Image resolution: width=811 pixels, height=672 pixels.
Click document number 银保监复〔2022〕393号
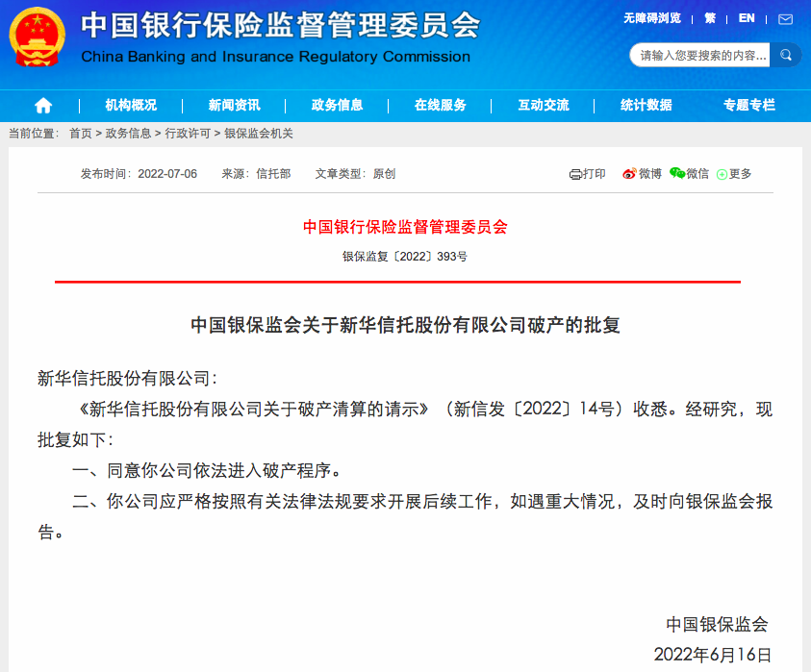click(405, 257)
